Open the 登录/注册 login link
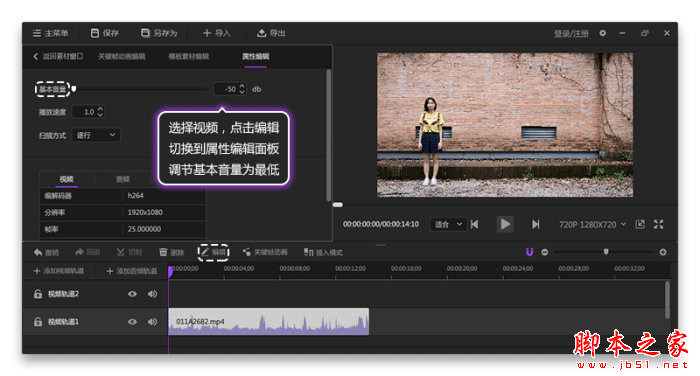Screen dimensions: 700x376 [571, 33]
